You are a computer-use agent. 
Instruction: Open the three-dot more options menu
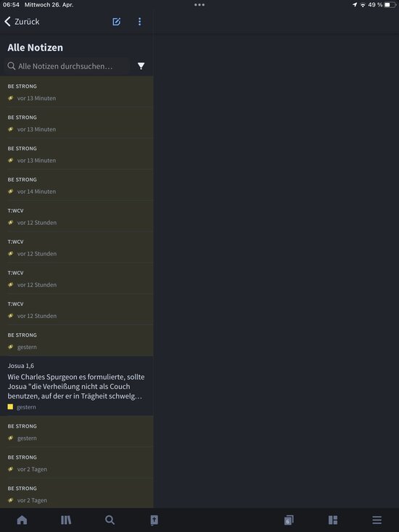click(x=140, y=22)
